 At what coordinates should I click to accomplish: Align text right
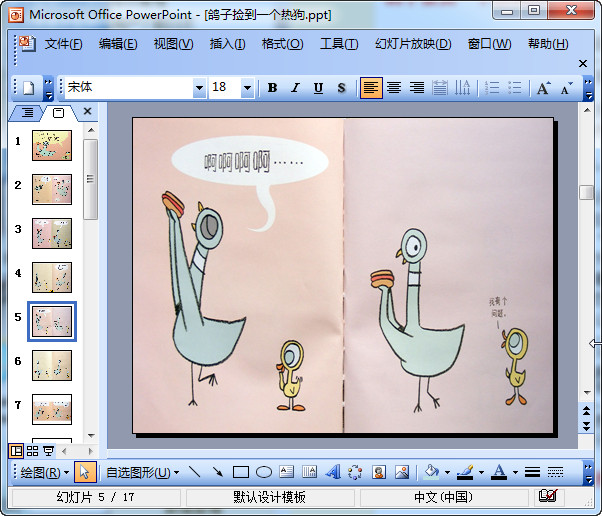417,88
